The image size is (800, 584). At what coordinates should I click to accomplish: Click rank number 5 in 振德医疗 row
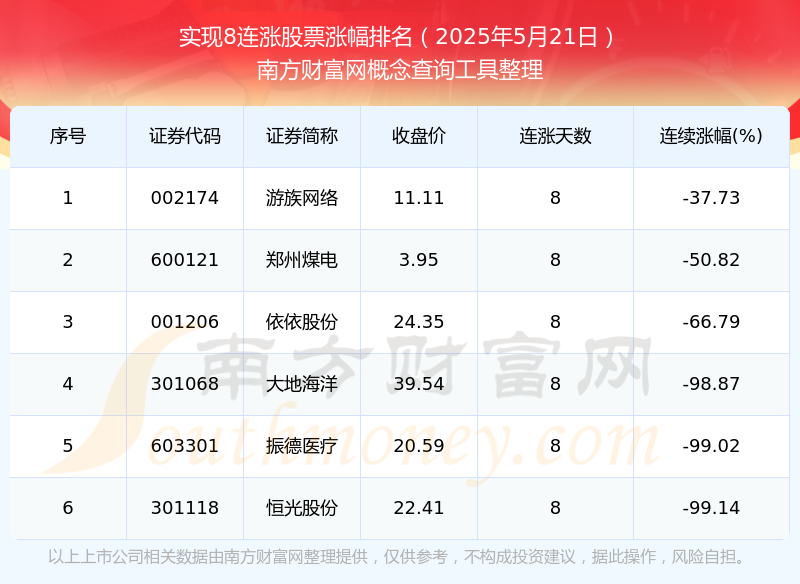click(68, 446)
